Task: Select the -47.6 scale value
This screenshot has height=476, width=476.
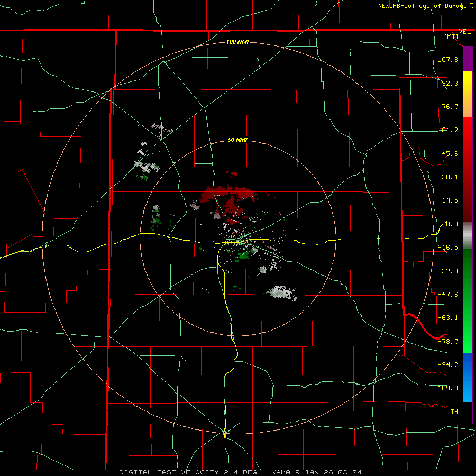Action: coord(448,294)
